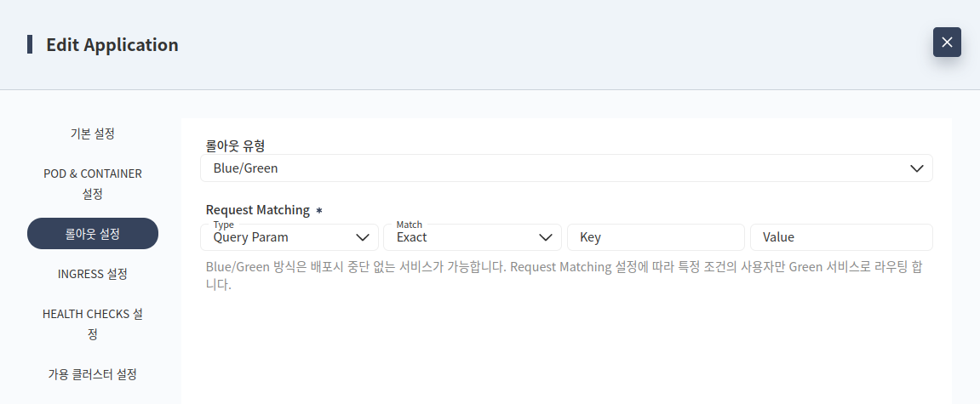Image resolution: width=980 pixels, height=404 pixels.
Task: Select the Edit Application title
Action: pyautogui.click(x=112, y=45)
